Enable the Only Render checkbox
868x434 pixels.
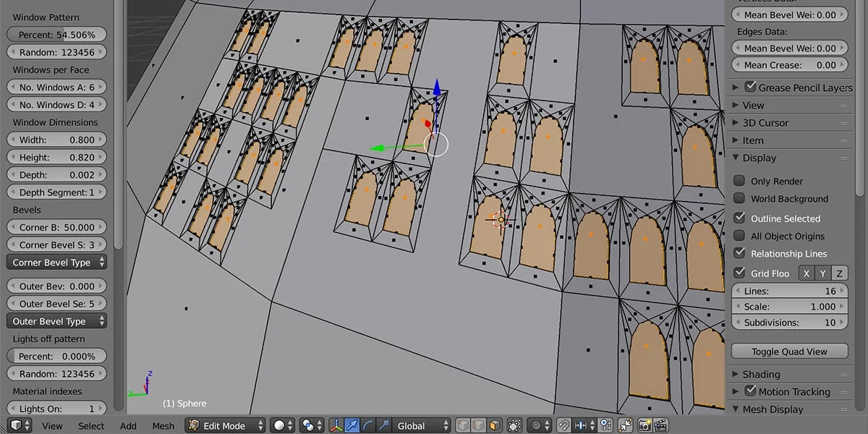point(739,181)
